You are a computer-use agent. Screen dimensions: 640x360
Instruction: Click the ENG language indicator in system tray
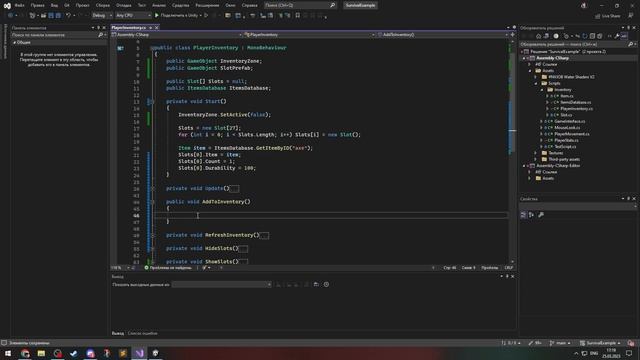tap(594, 353)
